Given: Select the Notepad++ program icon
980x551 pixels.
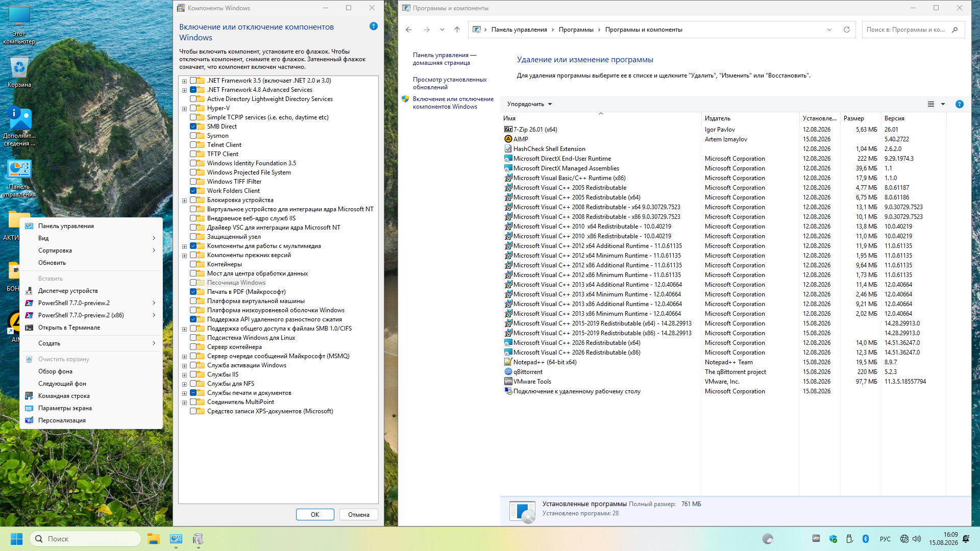Looking at the screenshot, I should point(508,362).
